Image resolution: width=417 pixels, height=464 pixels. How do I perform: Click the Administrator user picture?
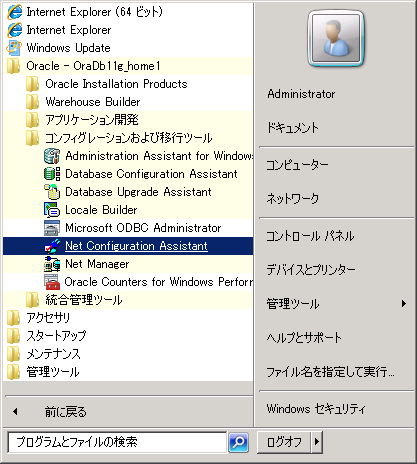336,38
